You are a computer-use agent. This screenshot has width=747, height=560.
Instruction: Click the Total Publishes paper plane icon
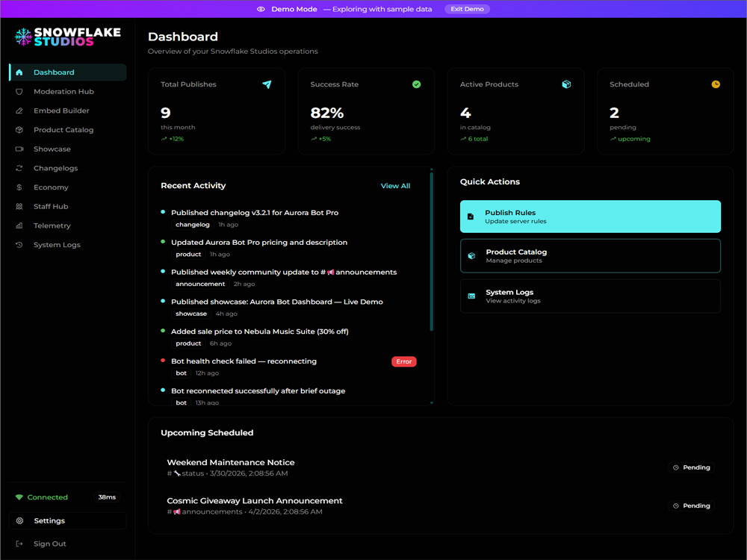[x=267, y=84]
